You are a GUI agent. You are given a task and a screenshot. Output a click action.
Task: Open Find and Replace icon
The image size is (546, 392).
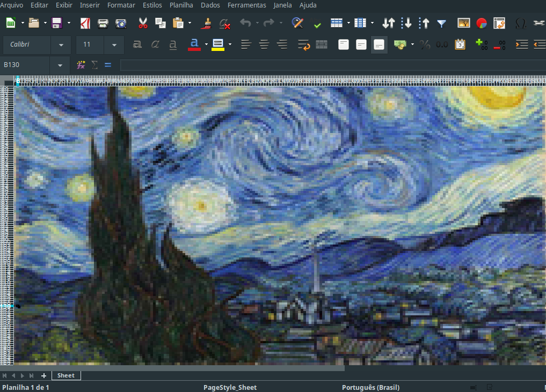[297, 23]
